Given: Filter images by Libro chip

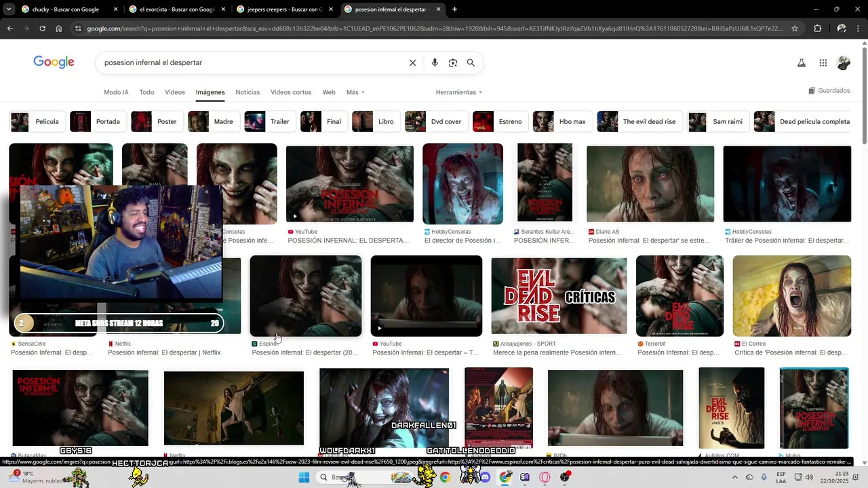Looking at the screenshot, I should click(x=376, y=121).
